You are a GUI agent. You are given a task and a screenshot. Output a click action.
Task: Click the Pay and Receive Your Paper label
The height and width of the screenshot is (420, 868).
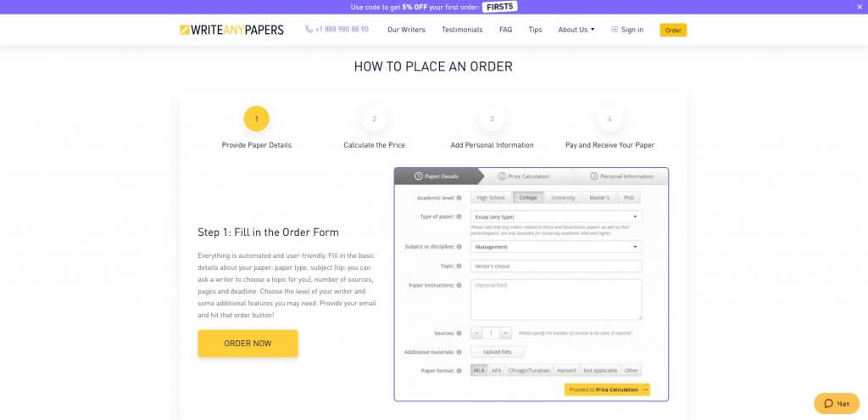[609, 145]
